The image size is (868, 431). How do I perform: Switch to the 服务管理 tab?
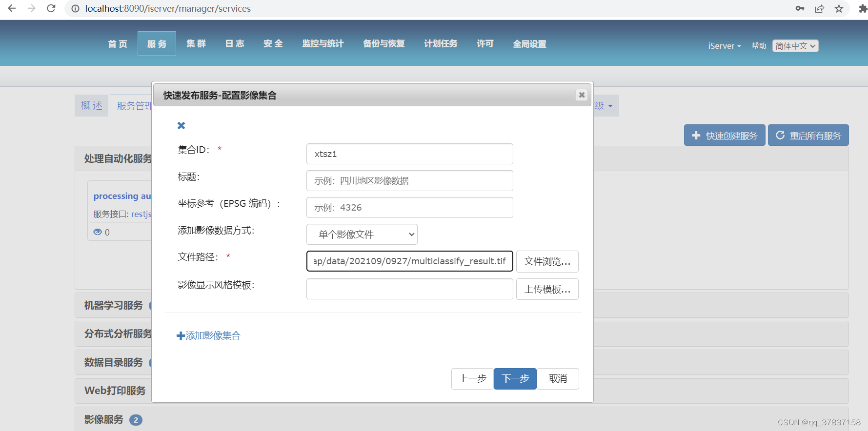(x=132, y=106)
